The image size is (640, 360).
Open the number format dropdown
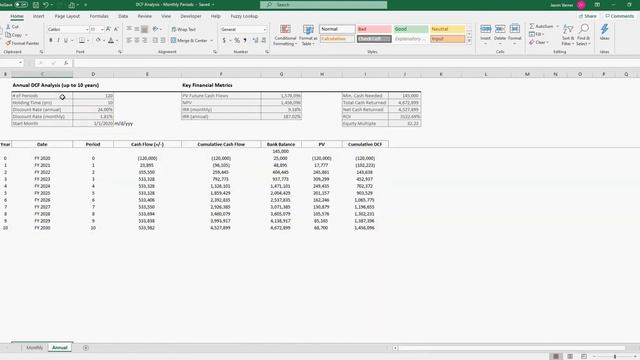(264, 29)
